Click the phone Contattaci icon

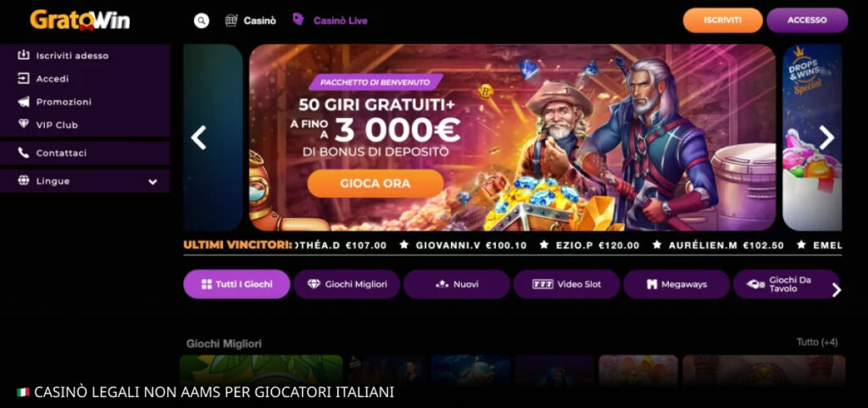[x=23, y=153]
